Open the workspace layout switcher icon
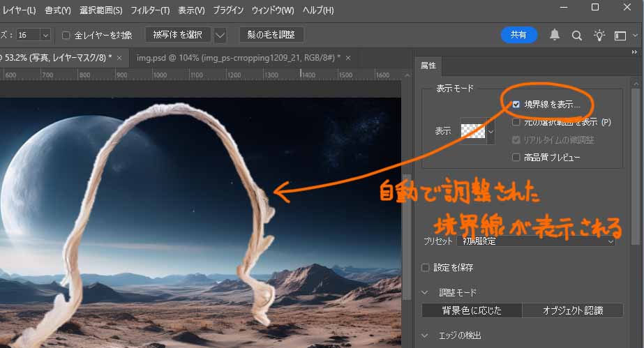The image size is (644, 348). (x=620, y=35)
